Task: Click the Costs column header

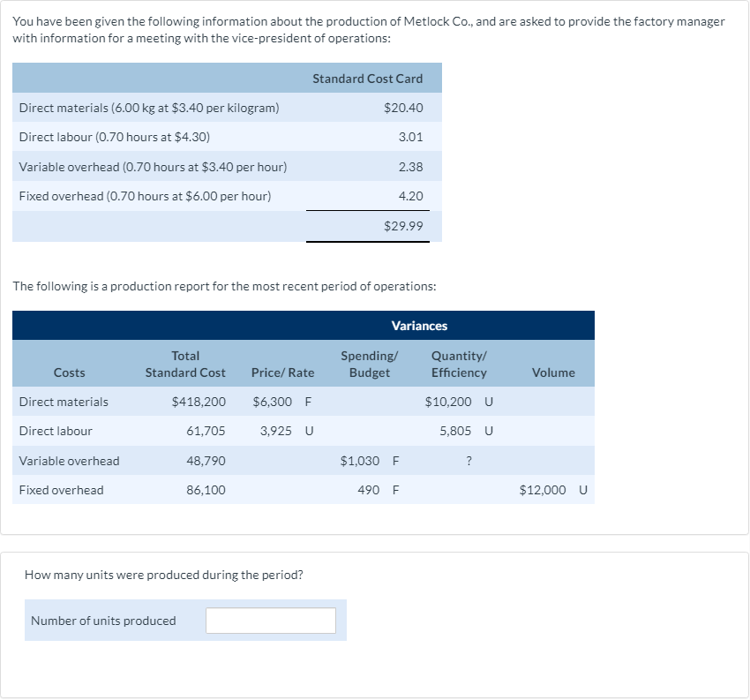Action: point(70,373)
